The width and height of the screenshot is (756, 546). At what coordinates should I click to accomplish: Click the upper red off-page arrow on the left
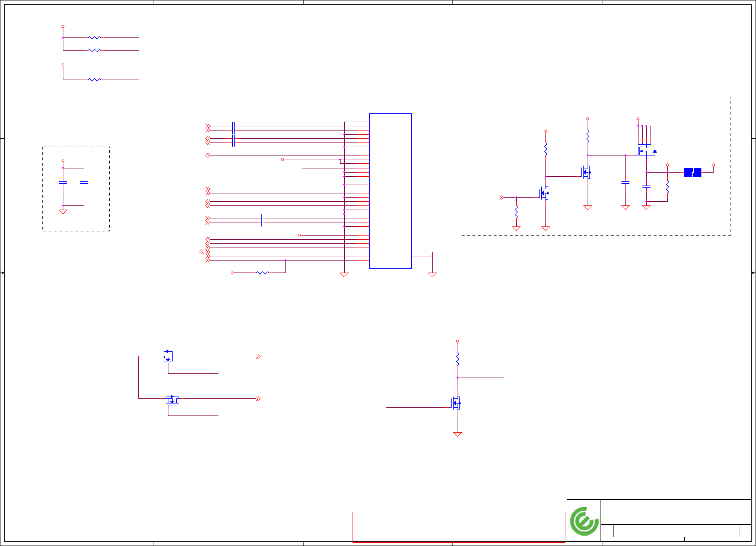point(258,357)
